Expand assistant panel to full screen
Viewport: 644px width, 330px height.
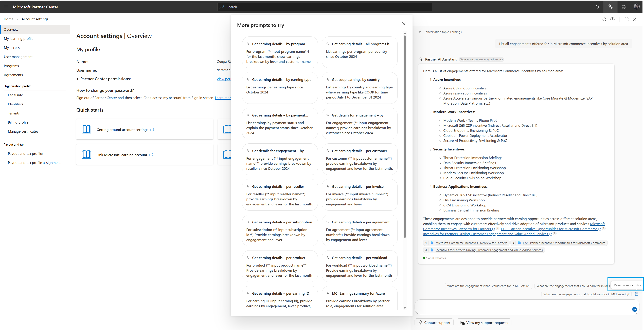(627, 19)
